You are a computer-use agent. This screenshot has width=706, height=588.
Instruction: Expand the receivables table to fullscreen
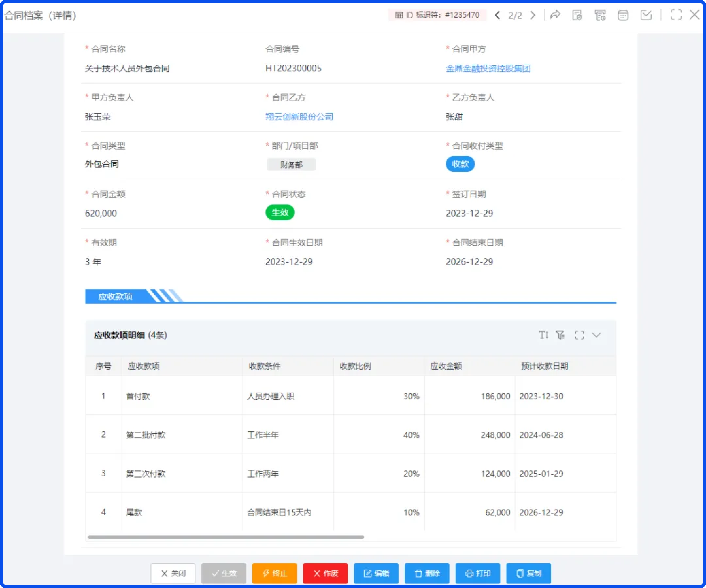pos(579,335)
